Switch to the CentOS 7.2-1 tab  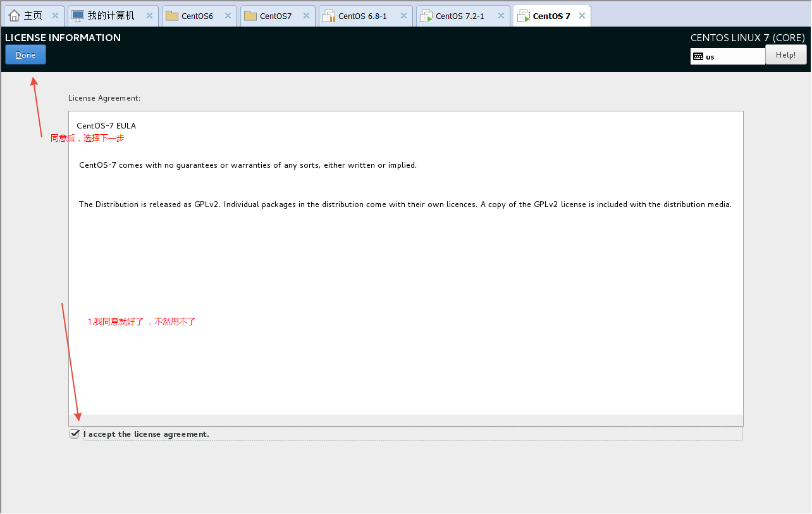point(463,16)
